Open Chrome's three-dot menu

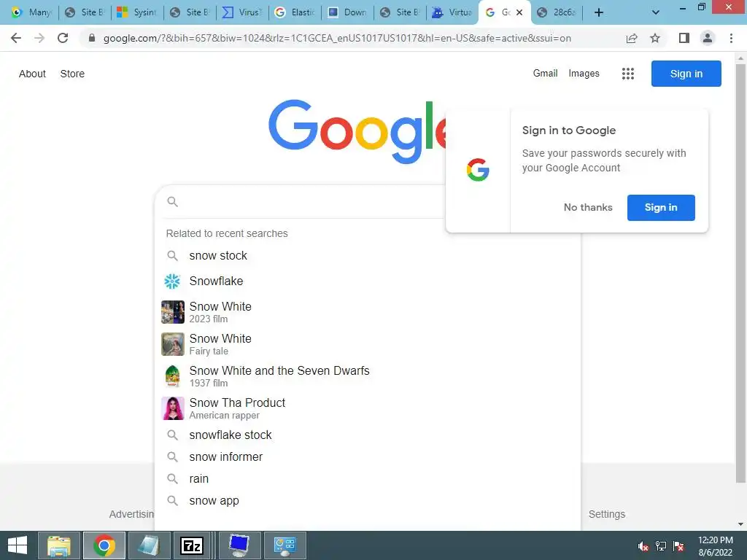pos(731,38)
